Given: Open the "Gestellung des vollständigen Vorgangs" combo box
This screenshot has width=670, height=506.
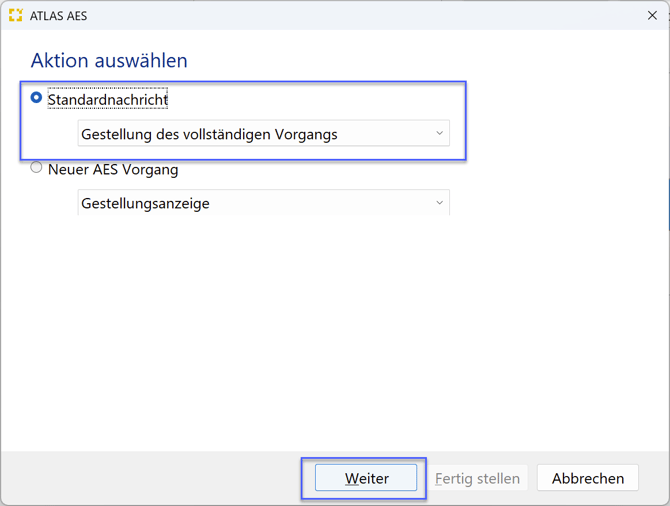Looking at the screenshot, I should click(x=263, y=134).
